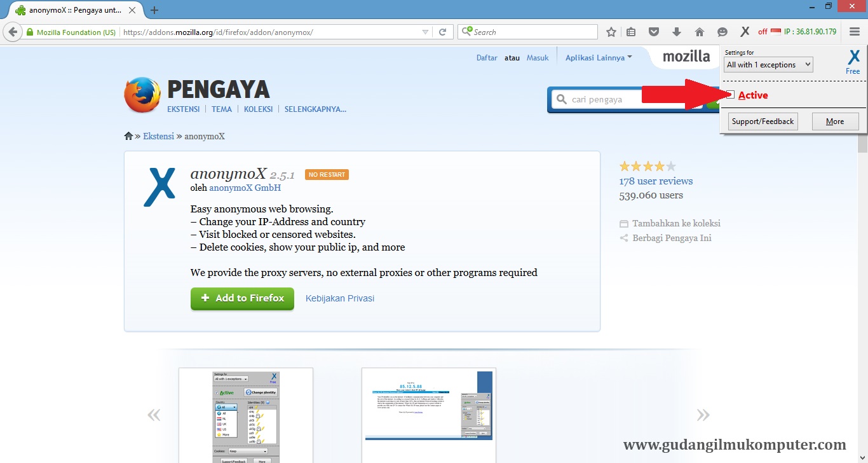
Task: Open the Hello chat smiley icon
Action: pos(722,32)
